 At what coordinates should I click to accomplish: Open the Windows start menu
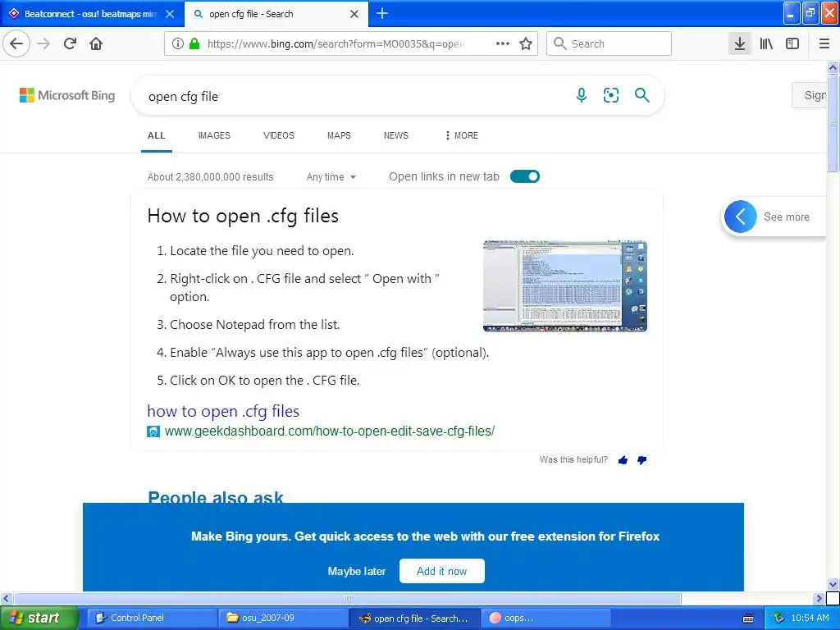pos(39,618)
